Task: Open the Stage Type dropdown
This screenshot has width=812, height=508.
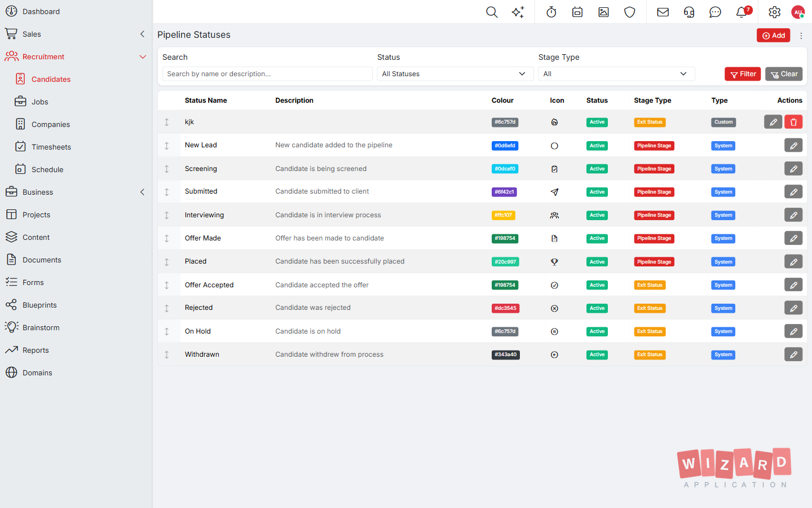Action: 616,74
